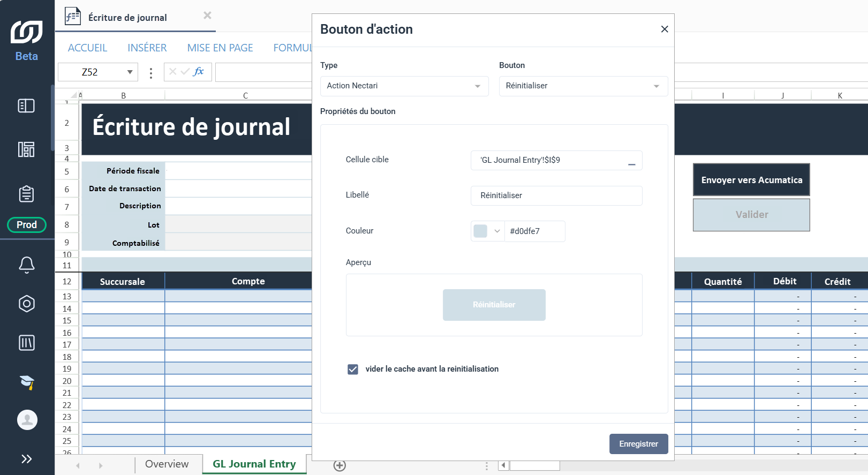Screen dimensions: 868x475
Task: Open the formula bar three-dot options
Action: [151, 73]
